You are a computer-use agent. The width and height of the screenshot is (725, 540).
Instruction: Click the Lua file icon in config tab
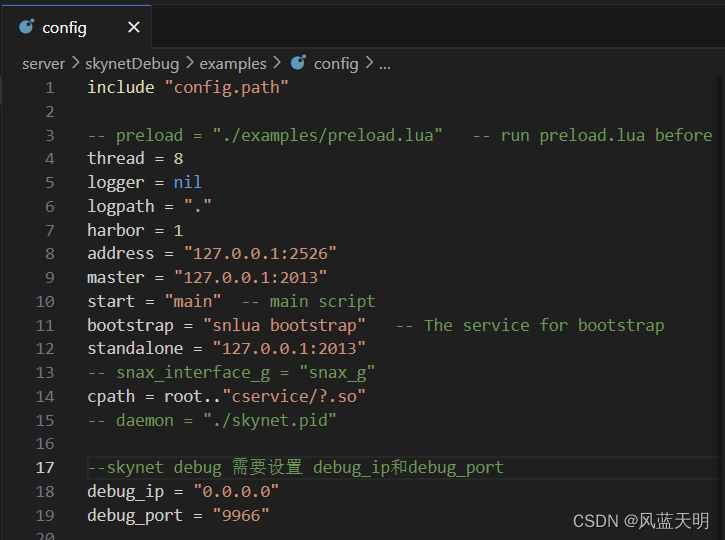point(26,27)
